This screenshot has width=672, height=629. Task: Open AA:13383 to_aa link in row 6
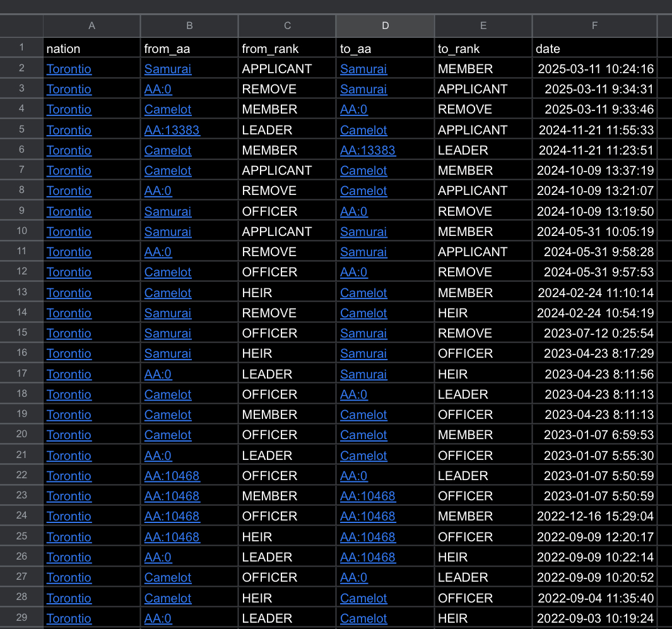tap(368, 150)
